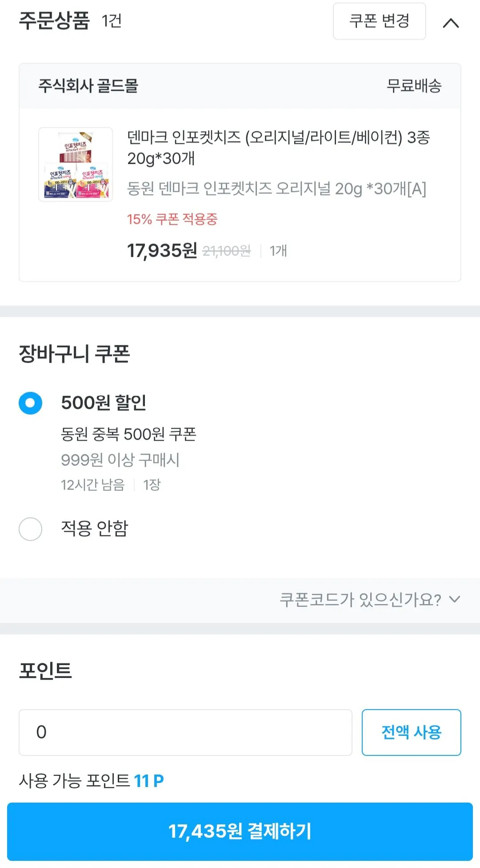Click the down chevron beside the coupon code prompt
Viewport: 480px width, 868px height.
click(455, 599)
